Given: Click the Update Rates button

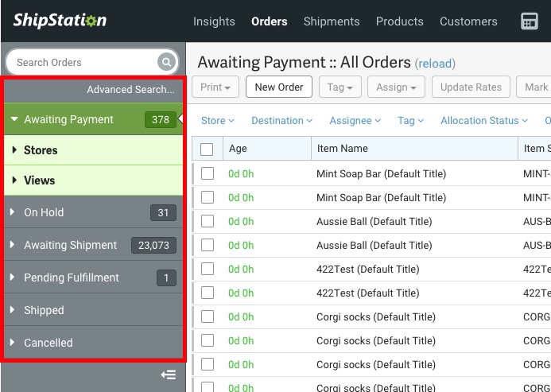Looking at the screenshot, I should click(x=471, y=87).
